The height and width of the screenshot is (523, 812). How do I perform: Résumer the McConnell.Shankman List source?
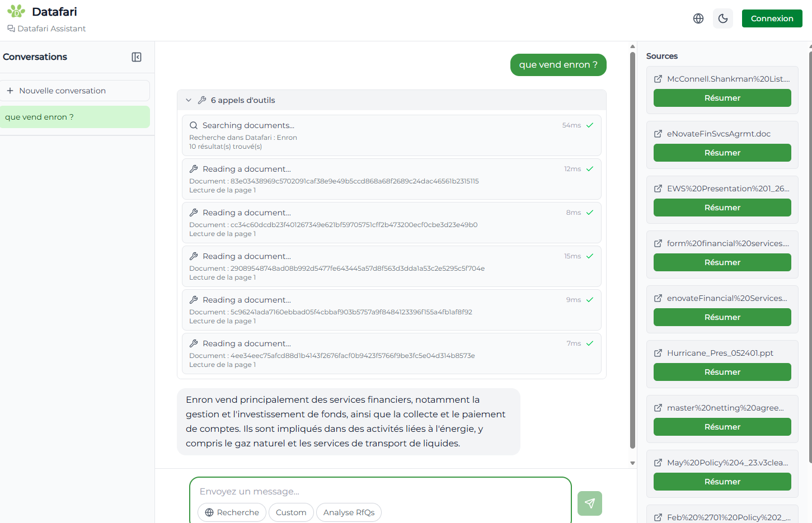click(722, 98)
